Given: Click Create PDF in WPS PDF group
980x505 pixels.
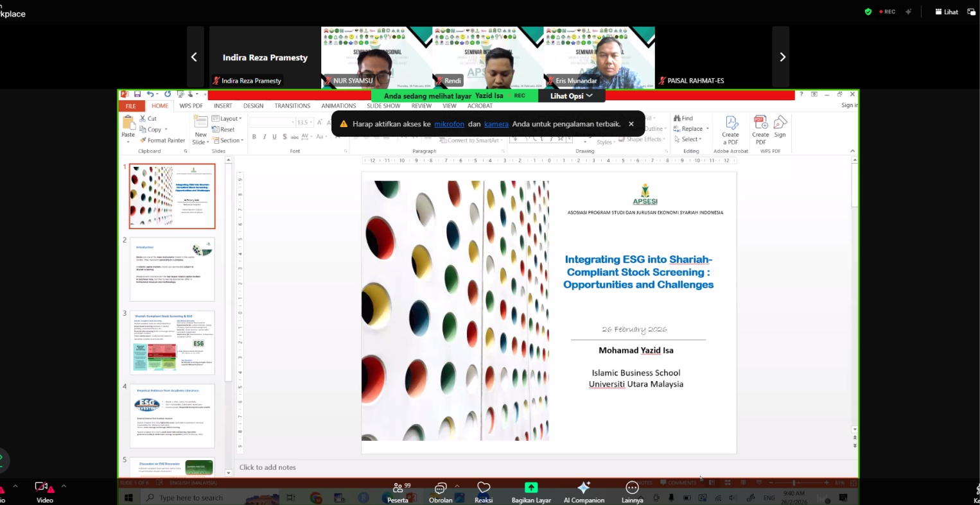Looking at the screenshot, I should point(760,130).
